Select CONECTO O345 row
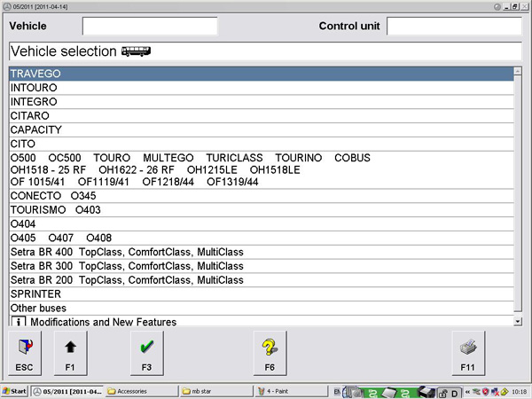532x399 pixels. [262, 196]
